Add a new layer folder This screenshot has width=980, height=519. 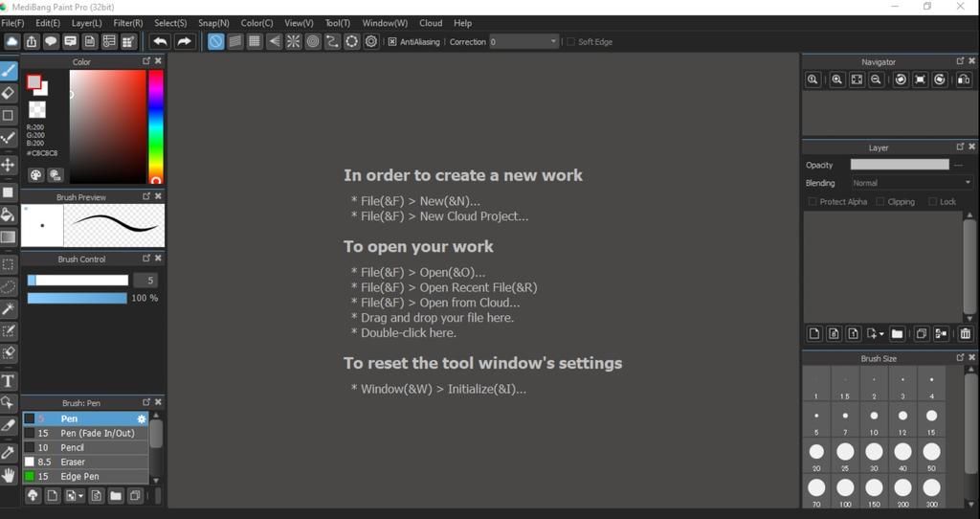897,333
